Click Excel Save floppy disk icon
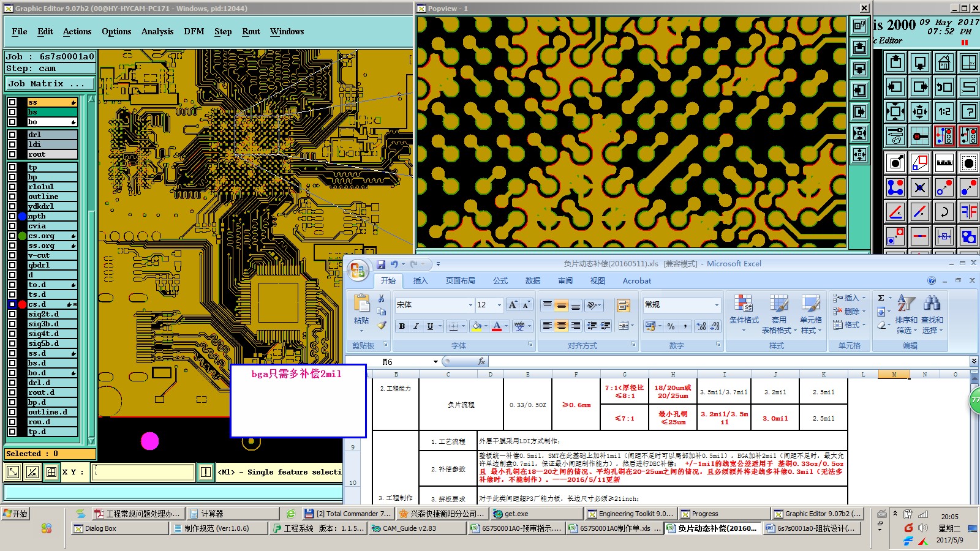The image size is (980, 551). pos(381,264)
